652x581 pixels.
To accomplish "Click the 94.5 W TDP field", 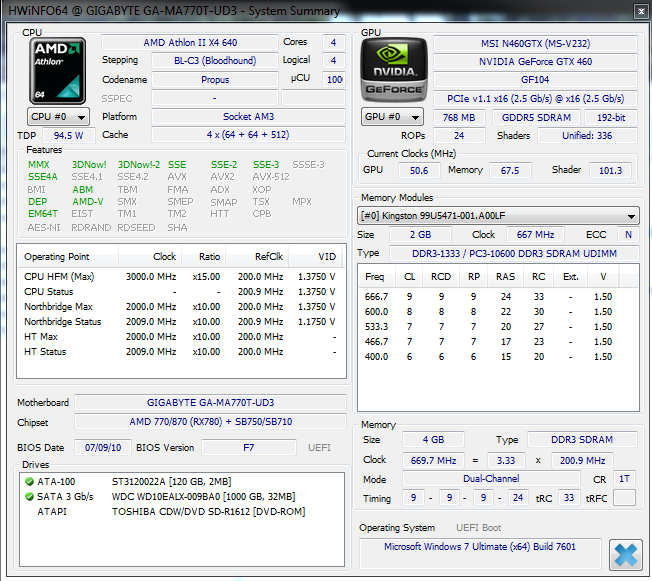I will 68,135.
